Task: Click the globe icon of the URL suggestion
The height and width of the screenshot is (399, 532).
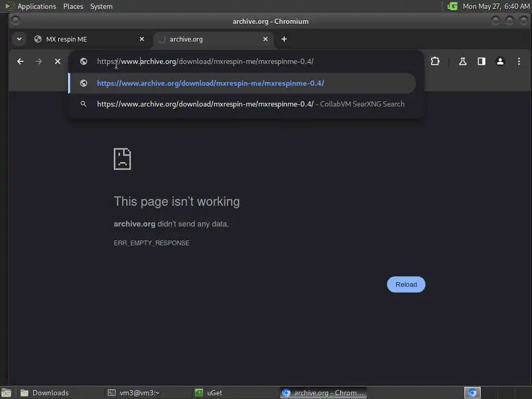Action: click(84, 83)
